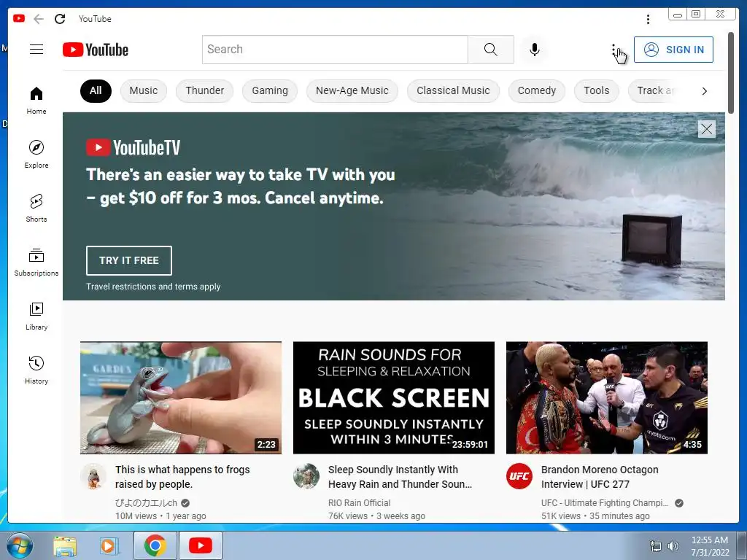Click the UFC interview thumbnail
The height and width of the screenshot is (560, 747).
coord(606,397)
